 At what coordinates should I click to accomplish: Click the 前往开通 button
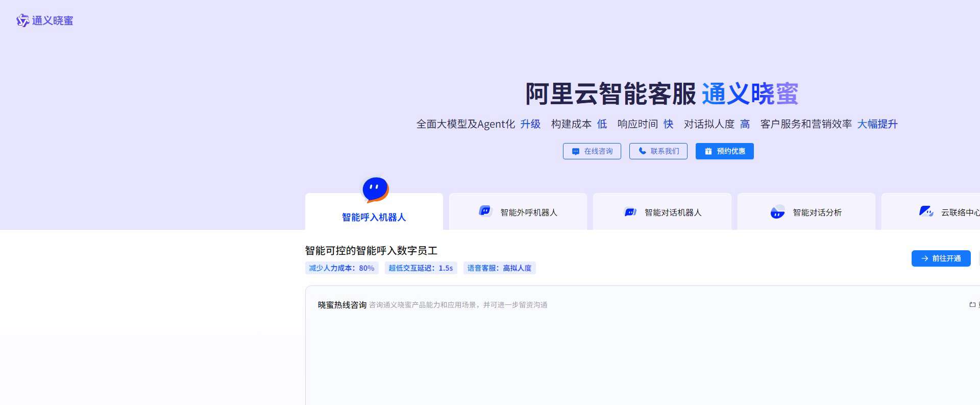coord(941,258)
